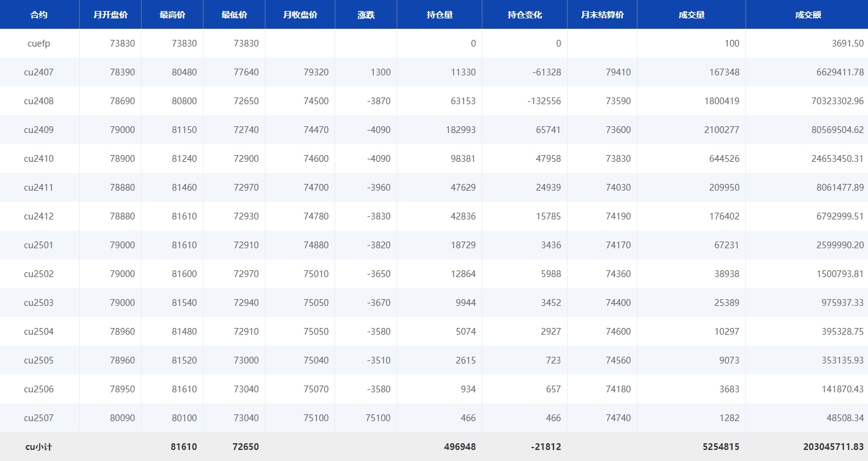Select the cuefp contract name
This screenshot has width=868, height=461.
coord(39,43)
